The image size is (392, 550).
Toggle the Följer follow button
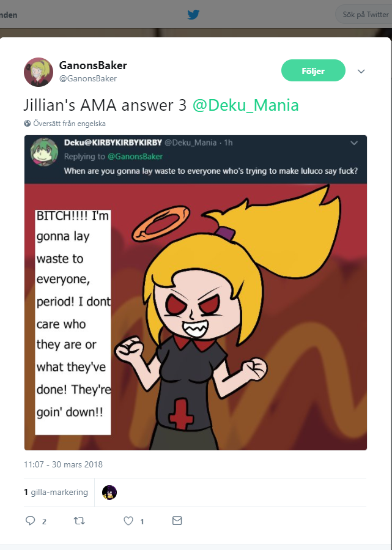[313, 70]
